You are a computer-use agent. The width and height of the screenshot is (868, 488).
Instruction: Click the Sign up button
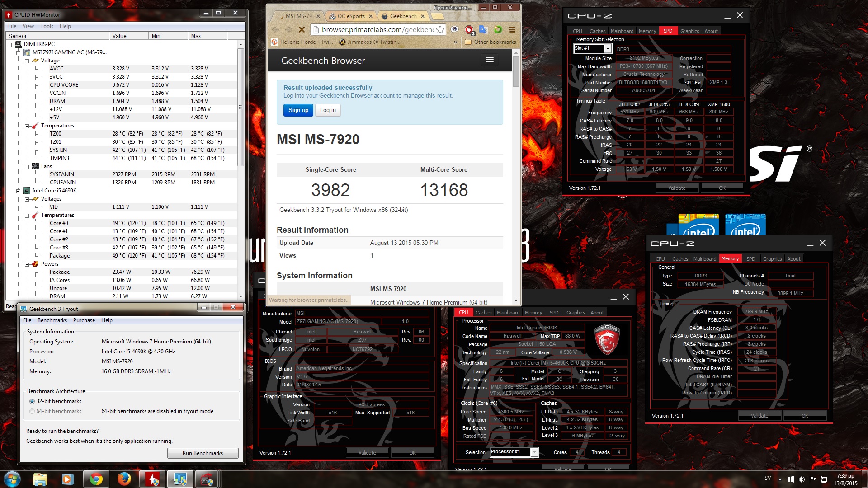[298, 110]
